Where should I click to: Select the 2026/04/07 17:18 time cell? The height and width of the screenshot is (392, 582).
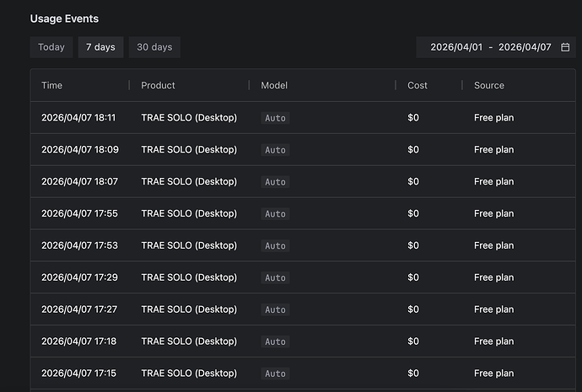(x=79, y=341)
